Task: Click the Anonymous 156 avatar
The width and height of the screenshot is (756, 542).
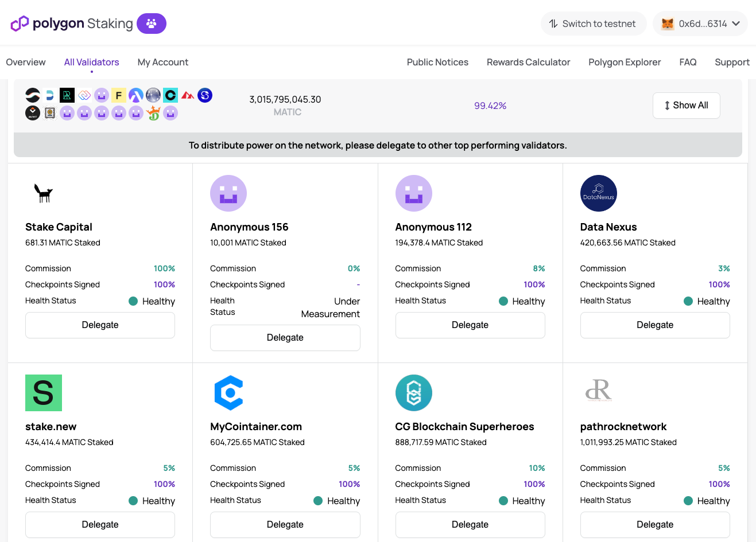Action: [228, 193]
